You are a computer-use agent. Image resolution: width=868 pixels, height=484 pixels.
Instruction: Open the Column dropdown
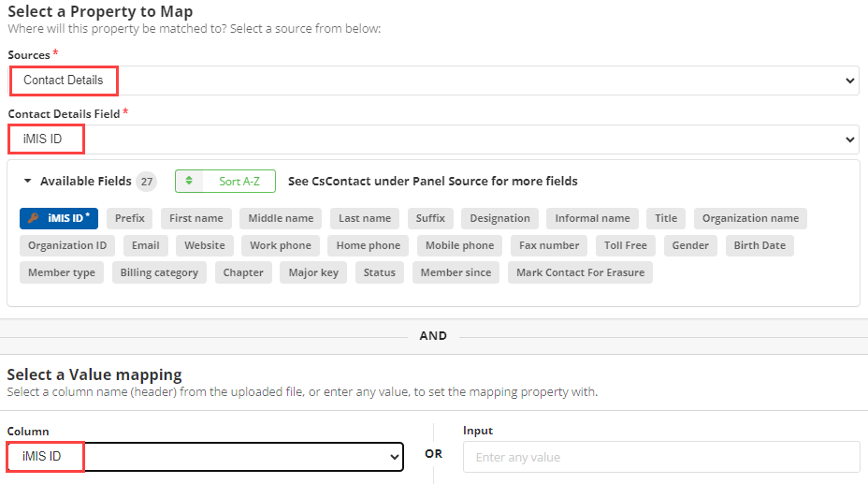point(206,457)
